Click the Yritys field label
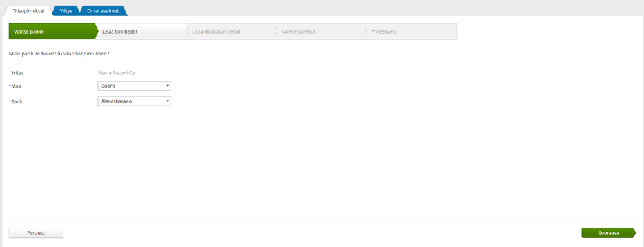Viewport: 644px width, 247px height. click(x=17, y=73)
